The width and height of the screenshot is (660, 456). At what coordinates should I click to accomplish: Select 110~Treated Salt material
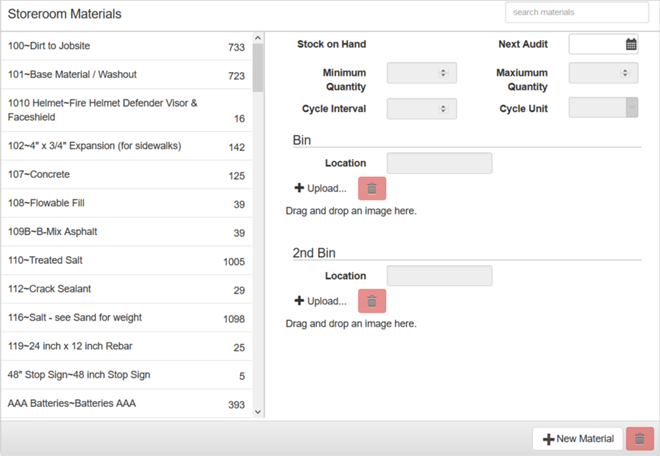pos(126,260)
